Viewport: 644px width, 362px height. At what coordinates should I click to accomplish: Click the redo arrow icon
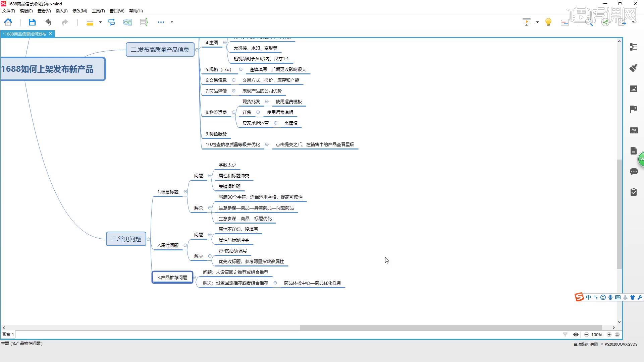click(65, 22)
